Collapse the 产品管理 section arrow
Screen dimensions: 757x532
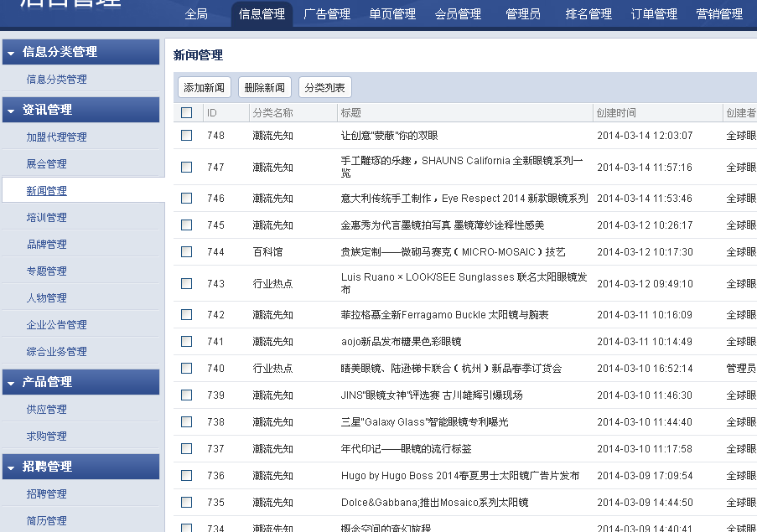pyautogui.click(x=11, y=383)
